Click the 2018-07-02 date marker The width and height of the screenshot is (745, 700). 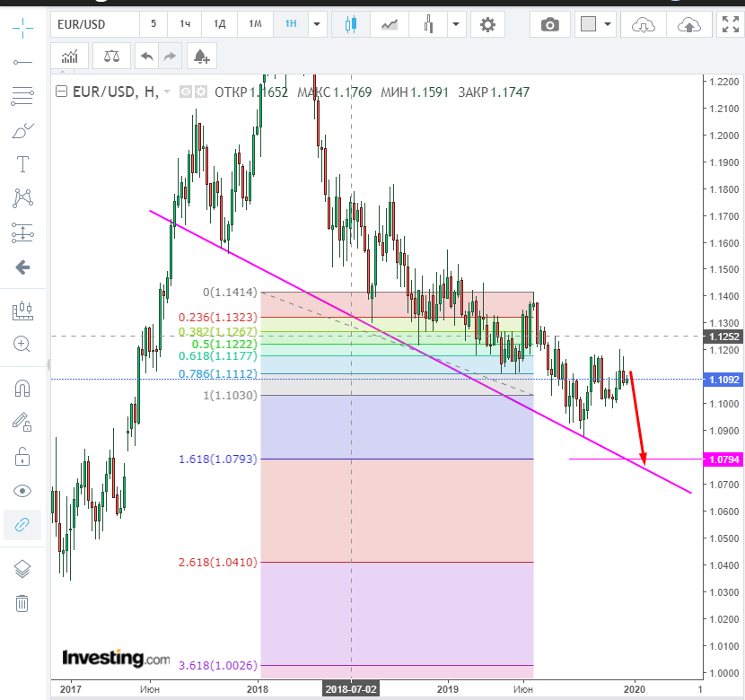point(351,689)
